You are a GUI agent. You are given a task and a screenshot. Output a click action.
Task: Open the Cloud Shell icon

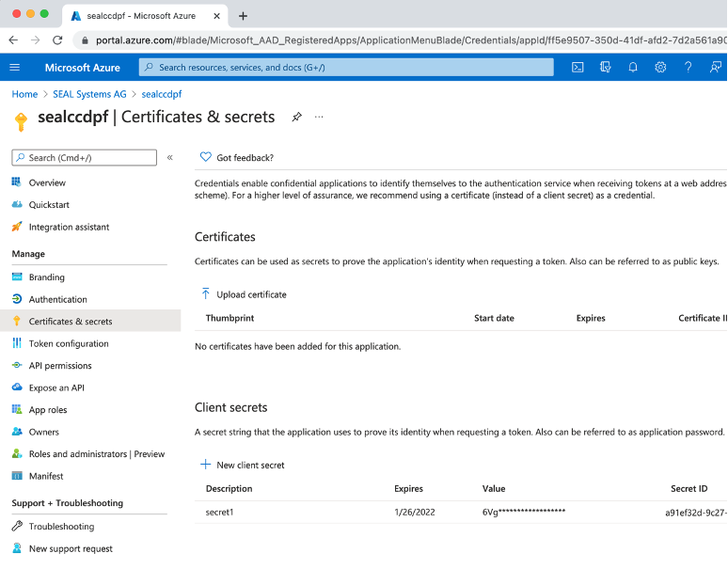[578, 68]
